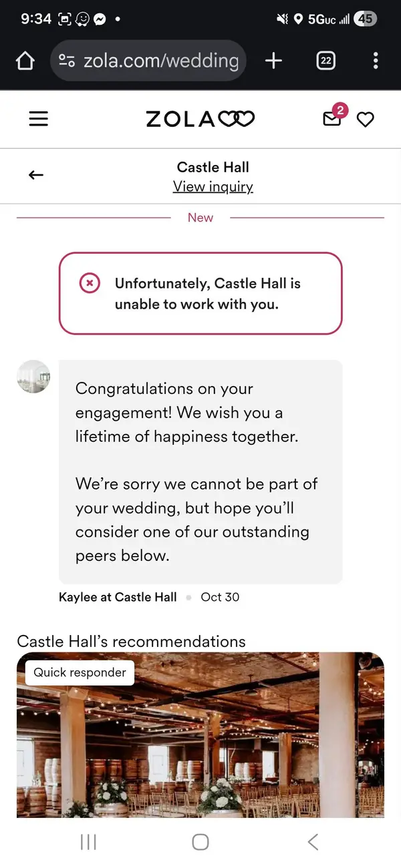Tap the declined notice X icon

point(90,284)
